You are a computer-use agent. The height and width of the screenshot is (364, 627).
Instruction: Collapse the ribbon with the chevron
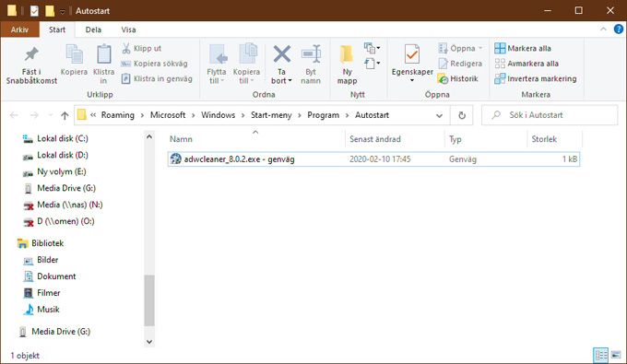pos(603,29)
